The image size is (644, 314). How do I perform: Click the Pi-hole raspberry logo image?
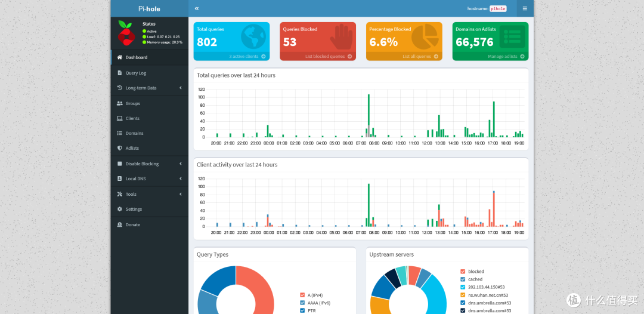(x=126, y=33)
